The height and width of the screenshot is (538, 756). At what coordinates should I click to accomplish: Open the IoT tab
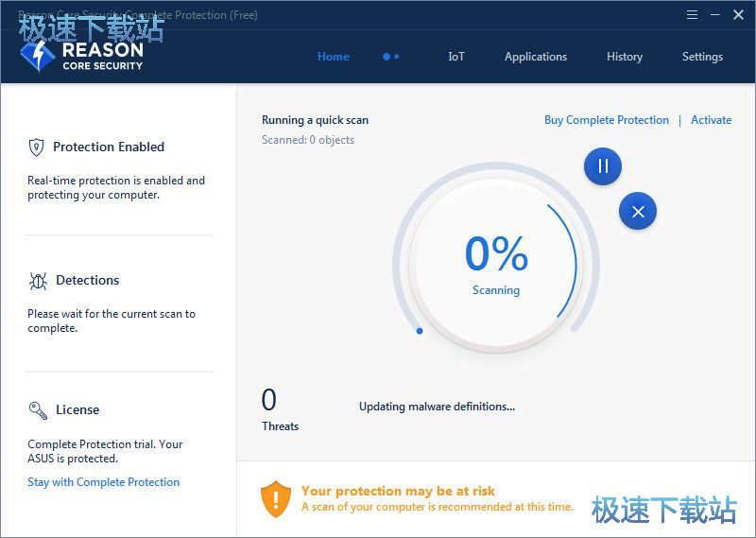[456, 57]
